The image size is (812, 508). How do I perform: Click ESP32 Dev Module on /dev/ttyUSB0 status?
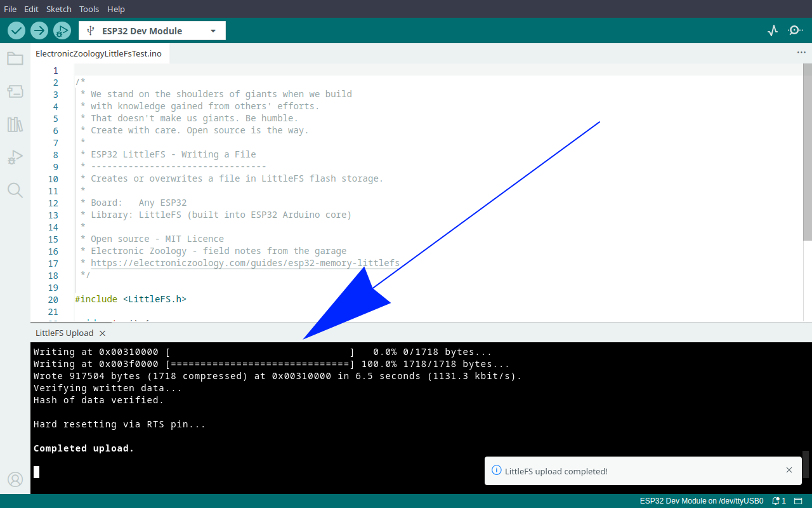(x=702, y=501)
